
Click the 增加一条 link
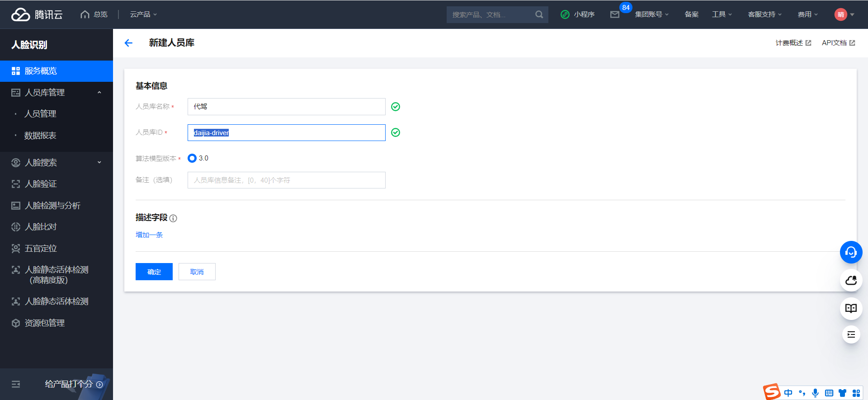tap(149, 235)
